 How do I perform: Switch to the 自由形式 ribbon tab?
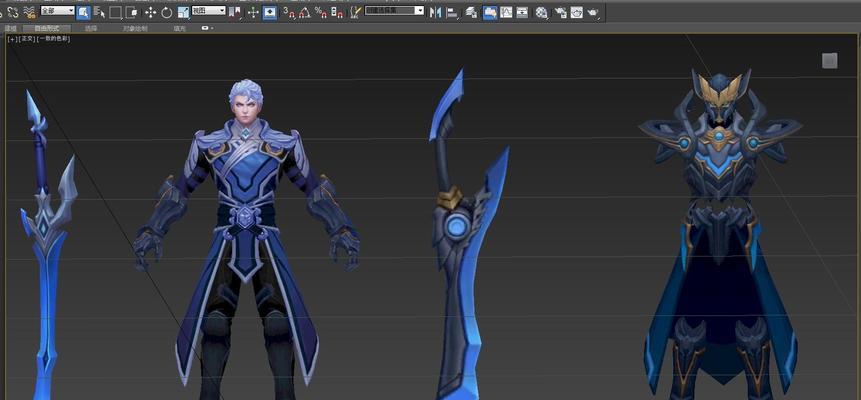(x=47, y=28)
